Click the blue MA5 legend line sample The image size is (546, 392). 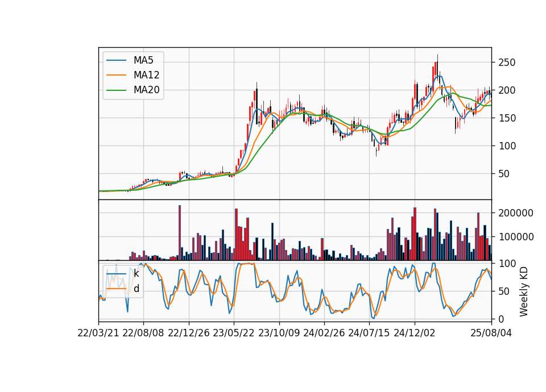(116, 61)
